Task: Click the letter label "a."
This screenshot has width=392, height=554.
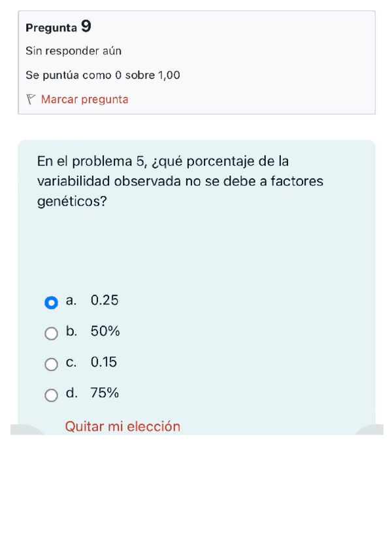Action: (72, 301)
